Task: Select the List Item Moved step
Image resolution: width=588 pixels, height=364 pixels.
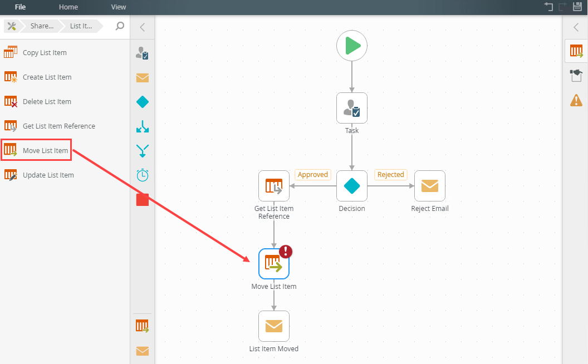Action: pyautogui.click(x=274, y=326)
